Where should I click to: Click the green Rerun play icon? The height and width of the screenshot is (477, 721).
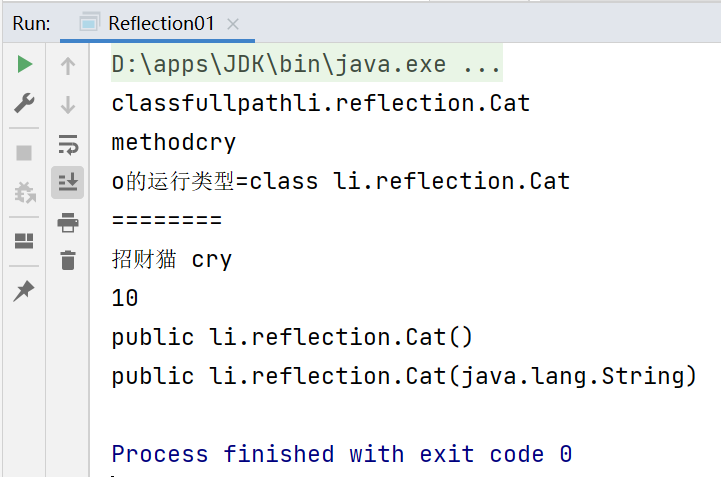coord(24,64)
